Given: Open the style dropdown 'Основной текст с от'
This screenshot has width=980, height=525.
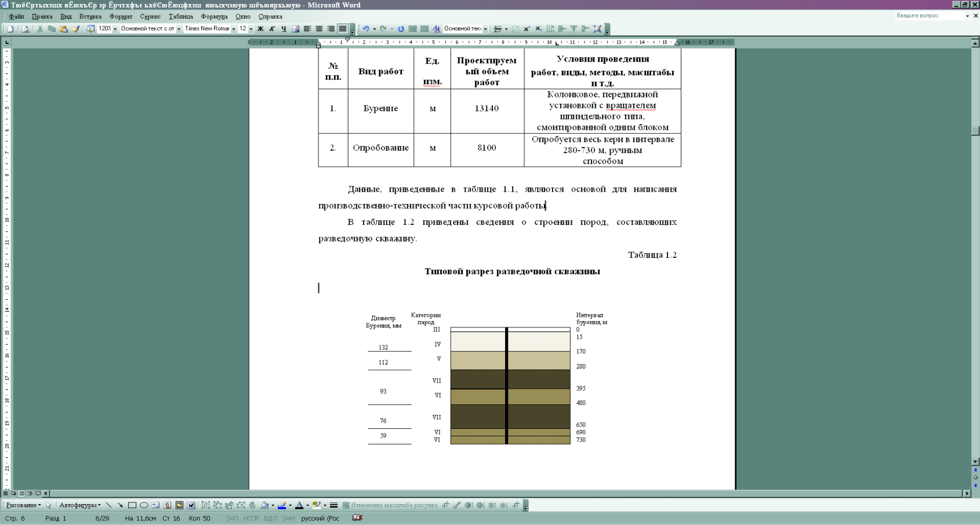Looking at the screenshot, I should point(179,29).
